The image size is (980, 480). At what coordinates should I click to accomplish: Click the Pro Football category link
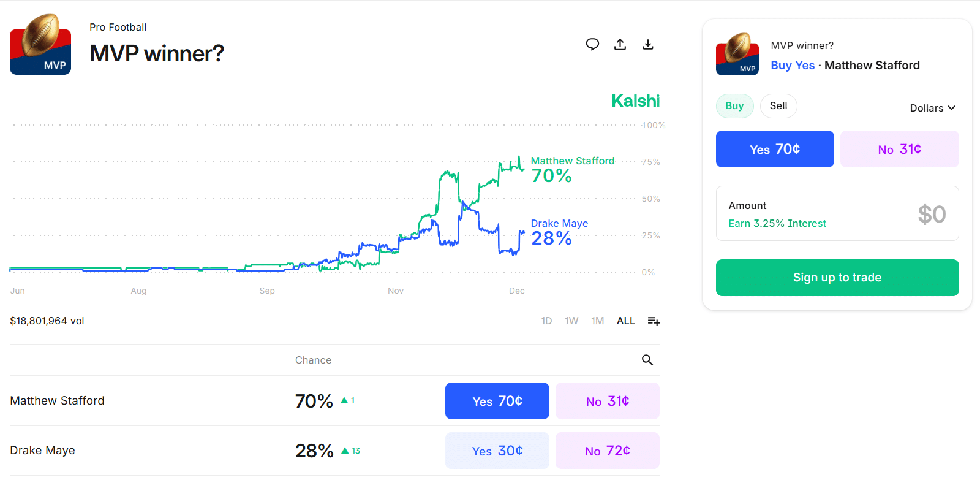click(118, 27)
